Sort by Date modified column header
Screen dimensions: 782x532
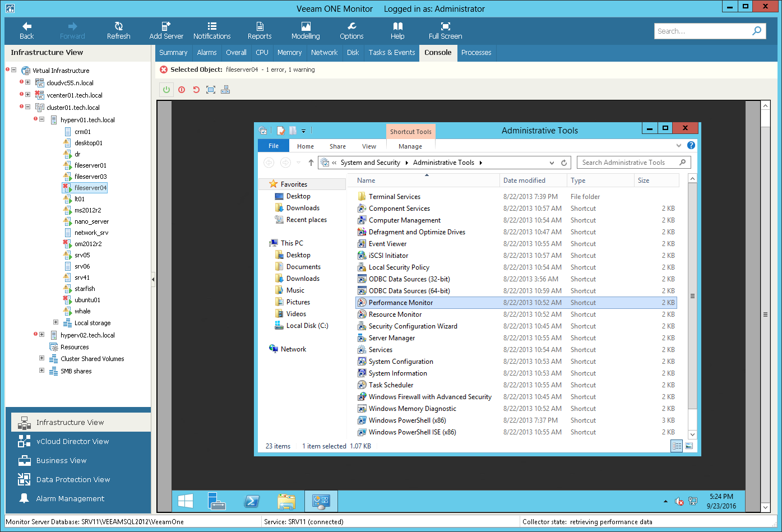(533, 181)
